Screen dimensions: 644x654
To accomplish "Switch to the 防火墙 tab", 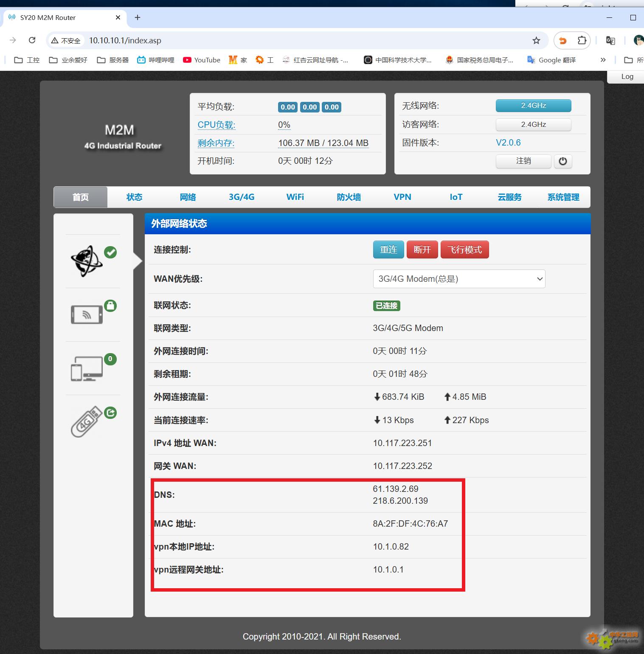I will pos(349,197).
